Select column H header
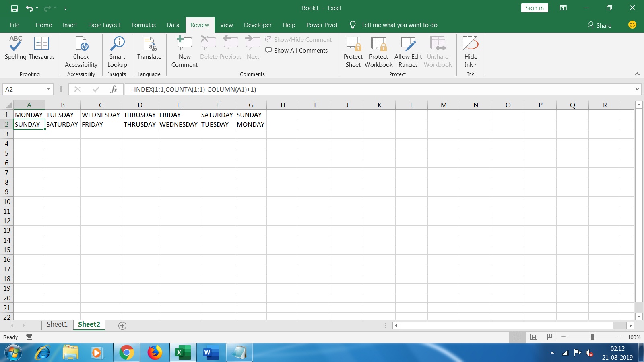Image resolution: width=644 pixels, height=362 pixels. [283, 105]
